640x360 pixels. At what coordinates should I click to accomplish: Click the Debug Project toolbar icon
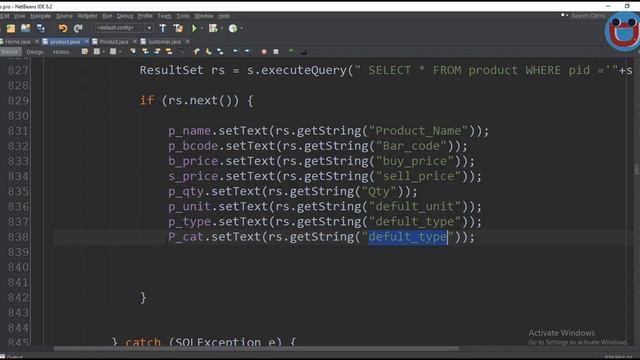tap(213, 28)
